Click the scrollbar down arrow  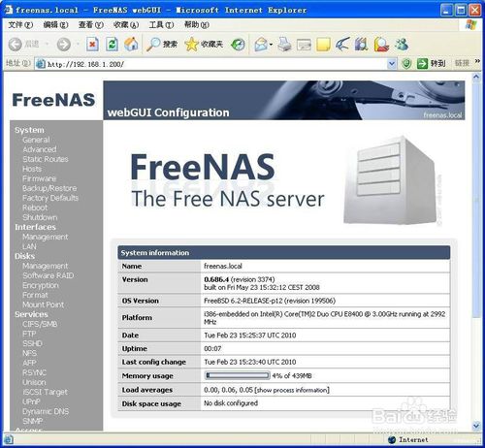pos(476,426)
